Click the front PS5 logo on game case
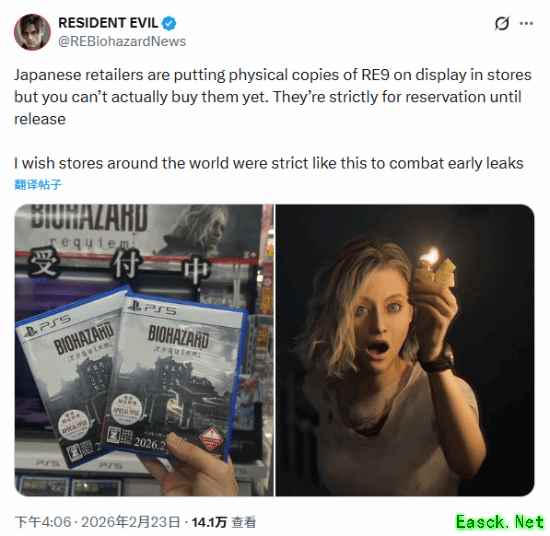The image size is (550, 536). coord(152,308)
